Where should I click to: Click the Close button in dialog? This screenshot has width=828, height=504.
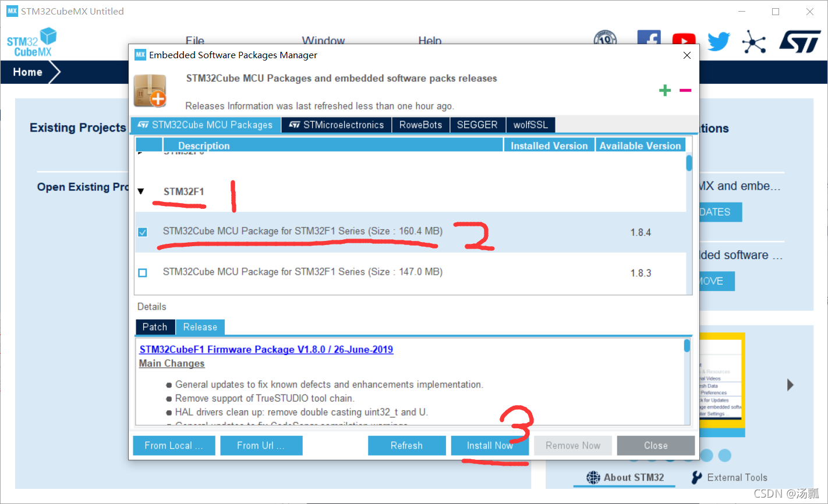(656, 446)
